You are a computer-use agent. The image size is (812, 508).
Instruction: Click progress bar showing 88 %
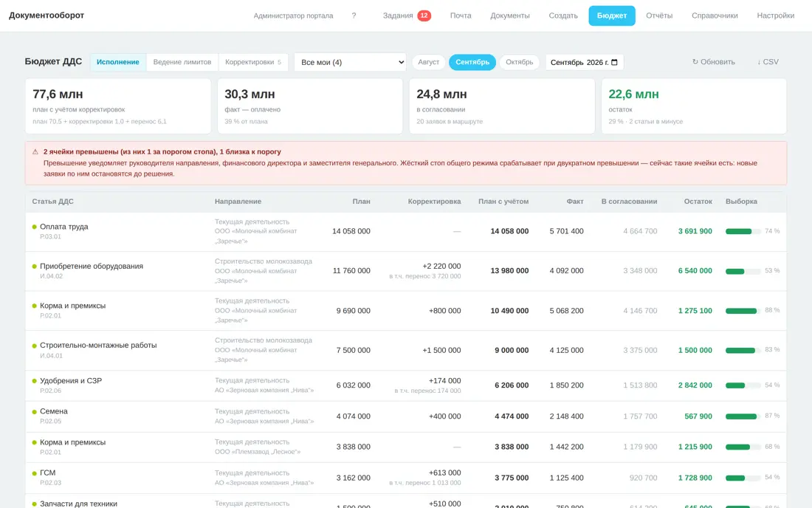743,311
